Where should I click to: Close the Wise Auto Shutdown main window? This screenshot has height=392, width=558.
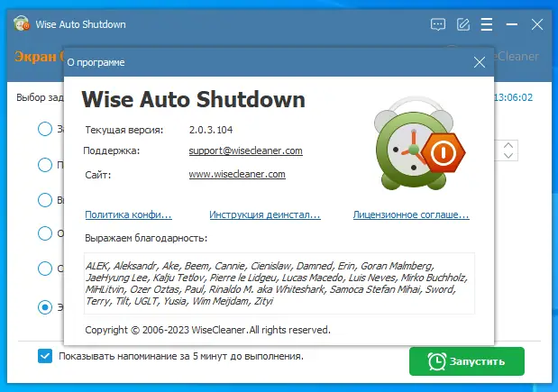(537, 24)
